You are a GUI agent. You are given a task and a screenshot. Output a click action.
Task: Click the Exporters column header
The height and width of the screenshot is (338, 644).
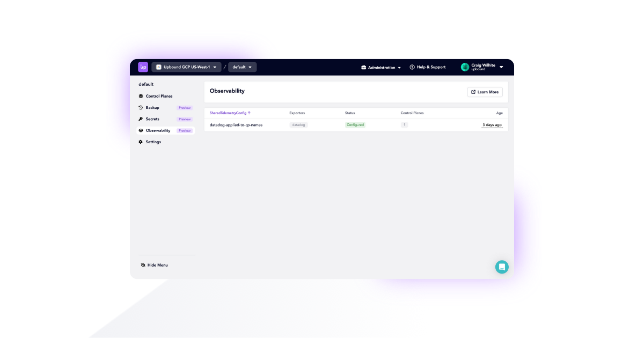(297, 113)
